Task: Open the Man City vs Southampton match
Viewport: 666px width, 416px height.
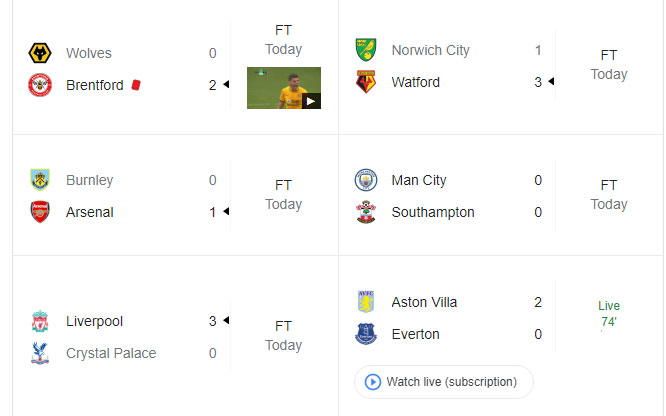Action: [501, 195]
